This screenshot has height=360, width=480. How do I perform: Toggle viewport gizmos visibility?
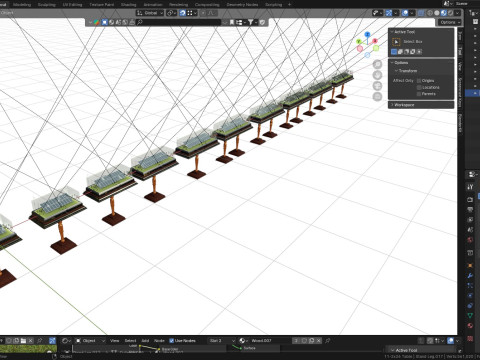coord(389,13)
